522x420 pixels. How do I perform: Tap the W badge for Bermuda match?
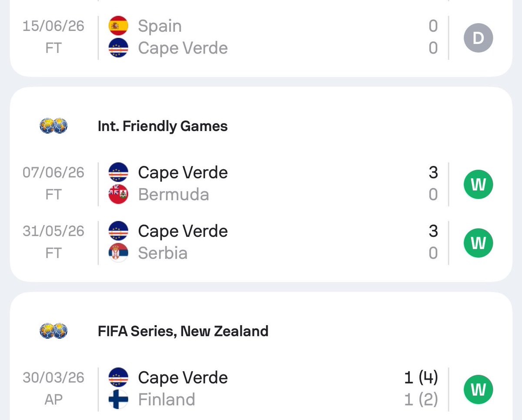point(478,185)
